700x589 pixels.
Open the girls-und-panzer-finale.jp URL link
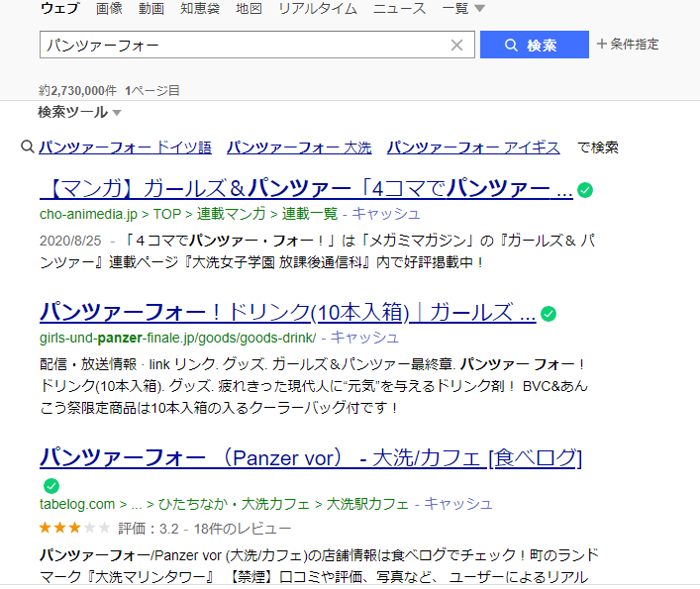coord(177,338)
